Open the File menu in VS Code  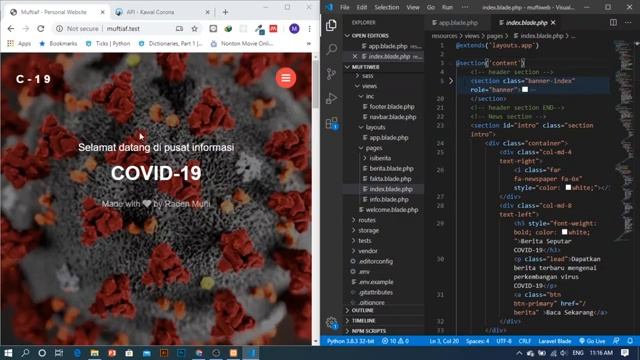tap(344, 7)
